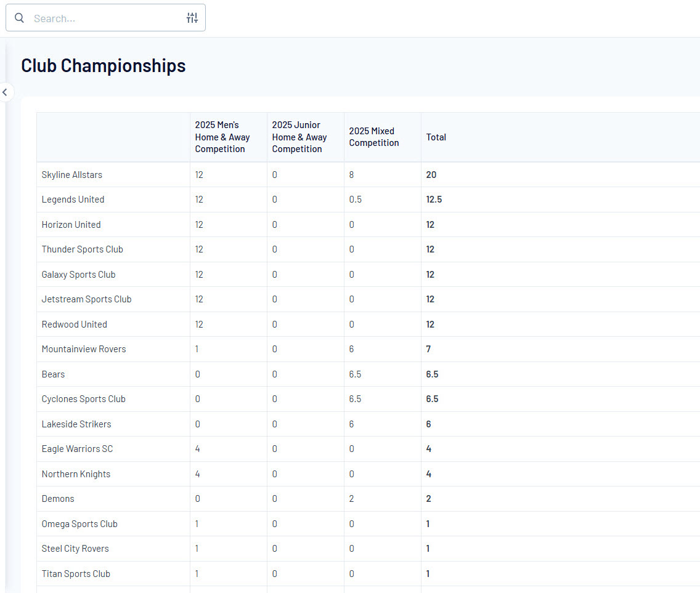Screen dimensions: 700x593
Task: Select Legends United in the table
Action: pos(73,200)
